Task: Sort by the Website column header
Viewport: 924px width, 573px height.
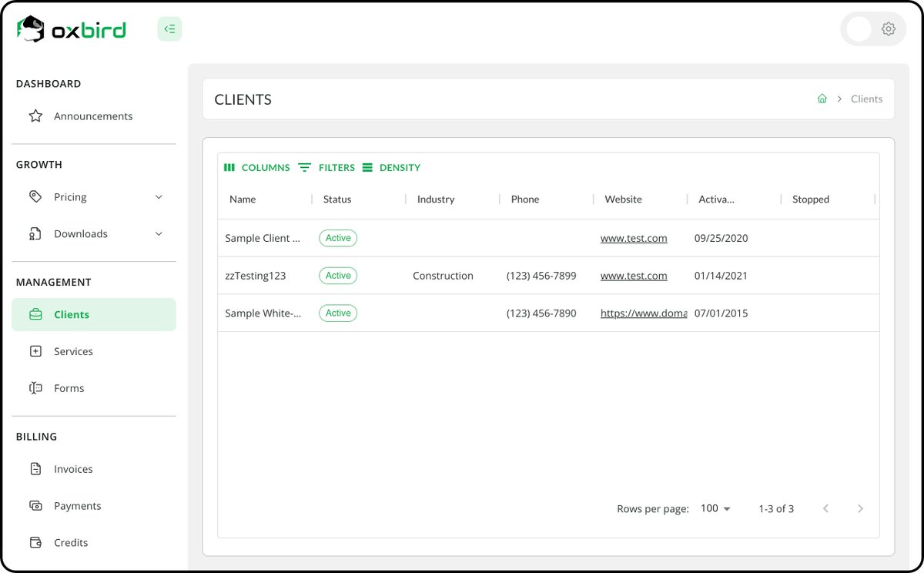Action: coord(624,199)
